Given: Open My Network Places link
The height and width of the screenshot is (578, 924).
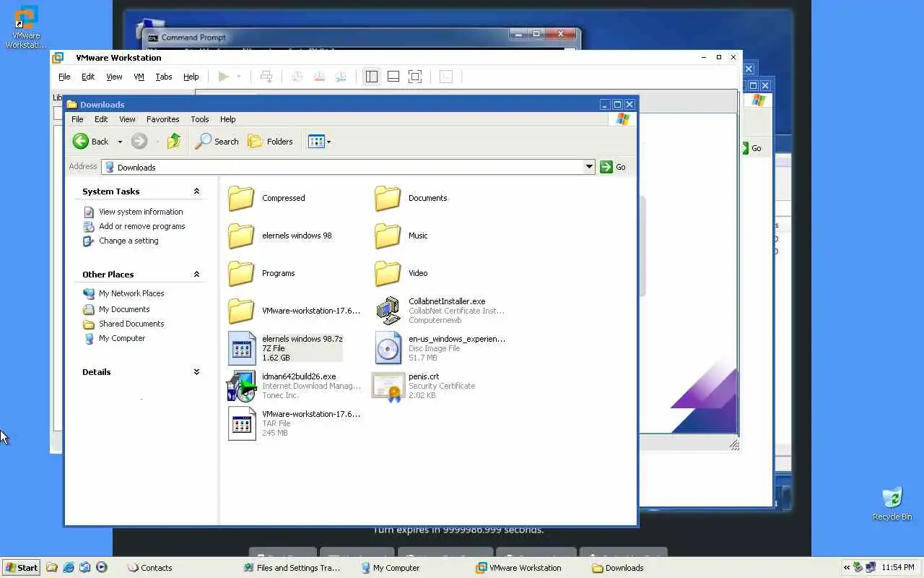Looking at the screenshot, I should coord(131,293).
